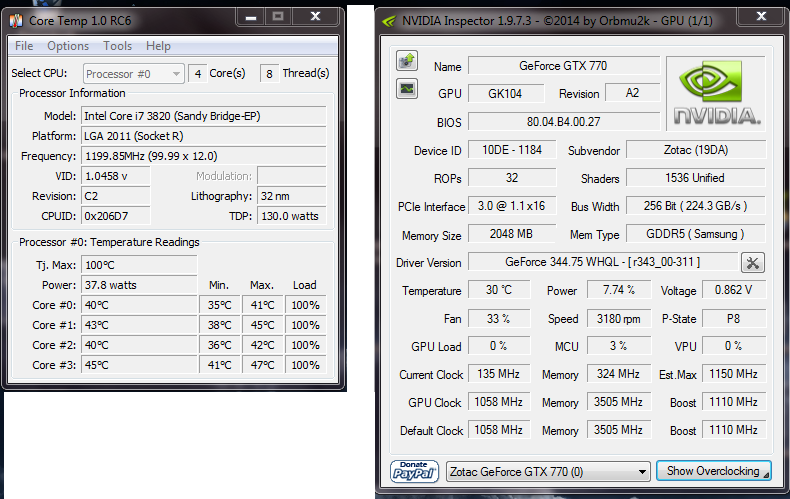
Task: Click the GPU Temperature value 30 °C
Action: (x=499, y=290)
